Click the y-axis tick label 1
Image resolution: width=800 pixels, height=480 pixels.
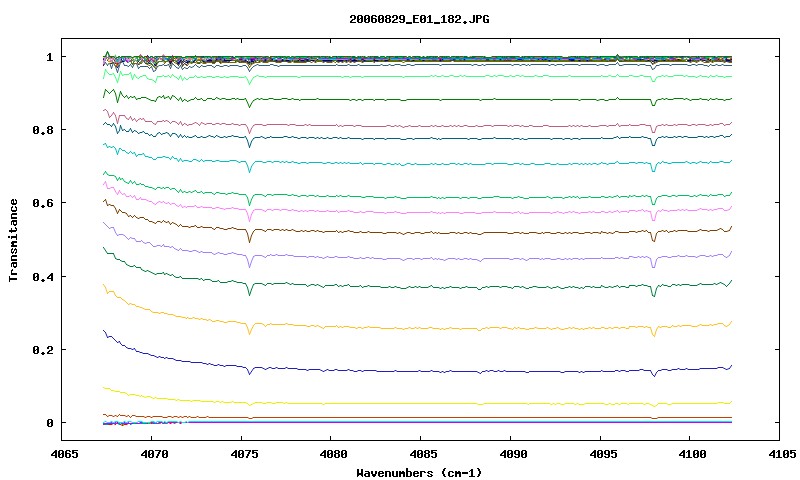(49, 57)
